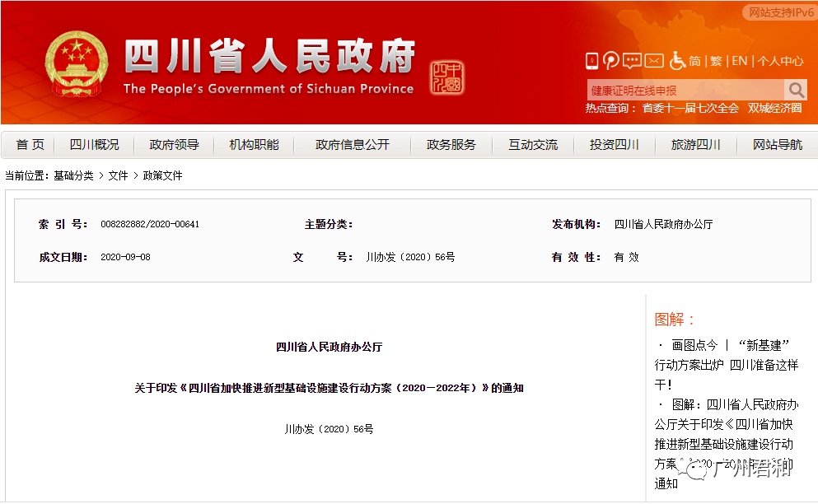Click date value 2020-09-08

pyautogui.click(x=125, y=257)
